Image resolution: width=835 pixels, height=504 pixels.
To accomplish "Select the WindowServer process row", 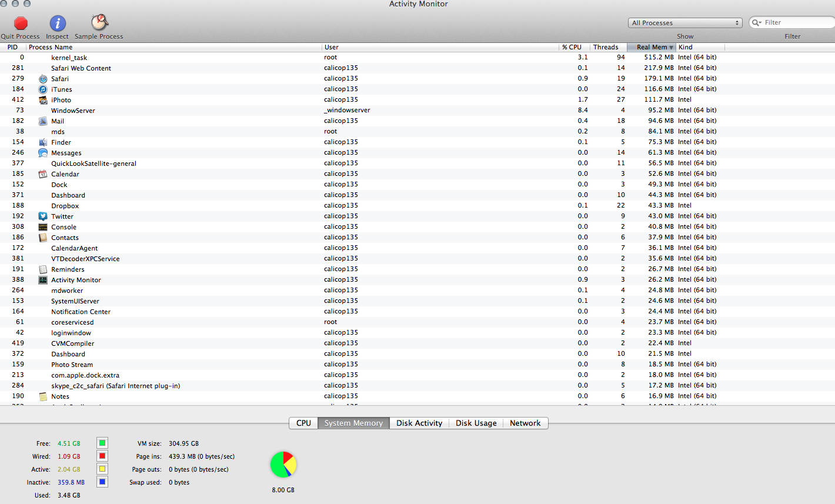I will pos(417,110).
